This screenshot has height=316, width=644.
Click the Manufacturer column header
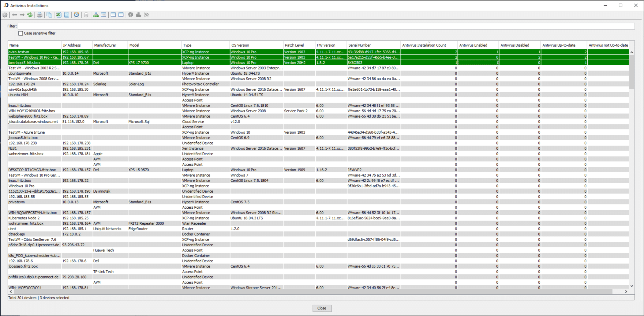105,45
